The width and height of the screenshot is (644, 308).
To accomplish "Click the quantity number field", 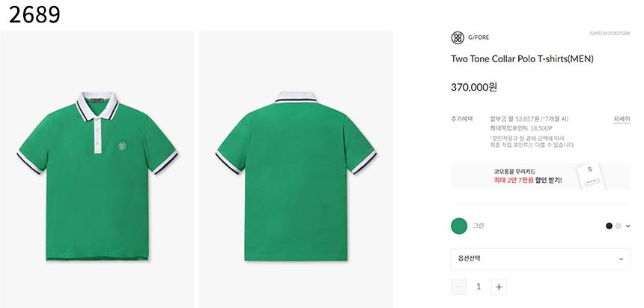I will pos(479,286).
